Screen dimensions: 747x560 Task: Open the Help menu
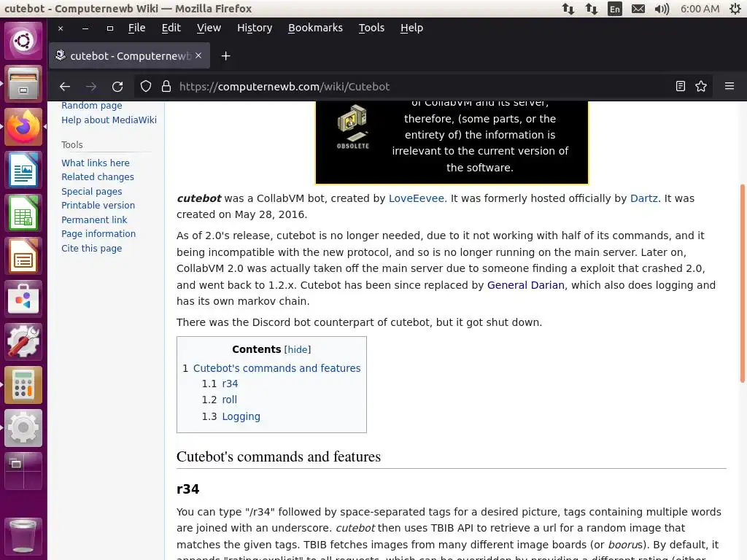[411, 28]
